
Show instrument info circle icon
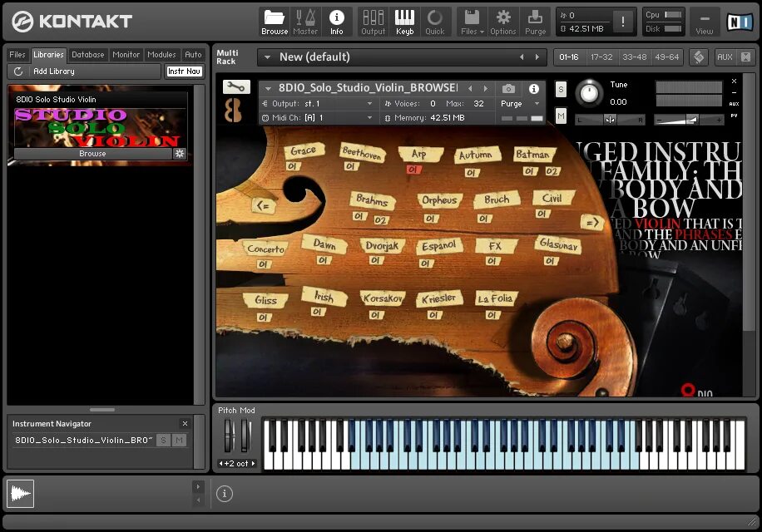533,88
